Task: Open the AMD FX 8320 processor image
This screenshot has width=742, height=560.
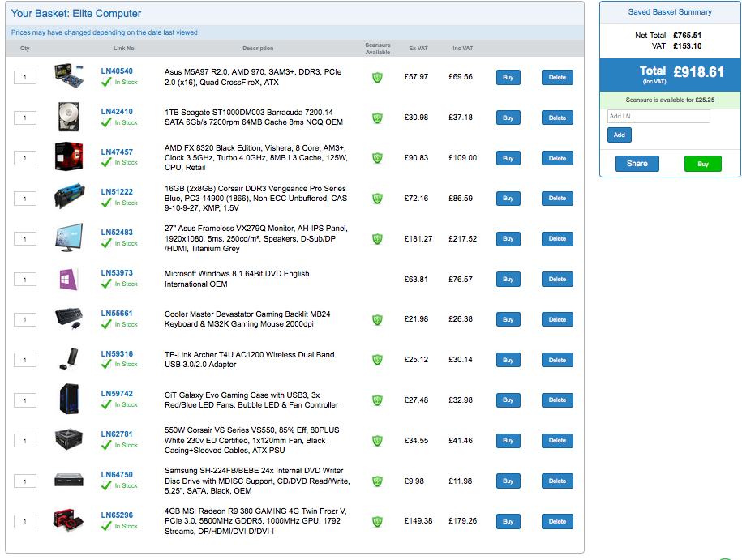Action: (x=69, y=156)
